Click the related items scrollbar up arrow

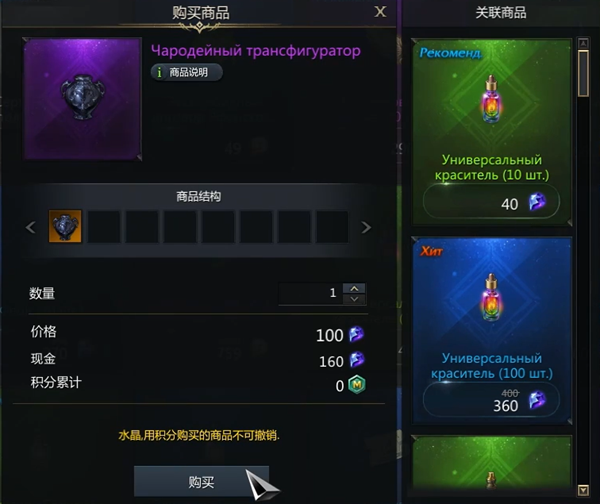point(583,43)
